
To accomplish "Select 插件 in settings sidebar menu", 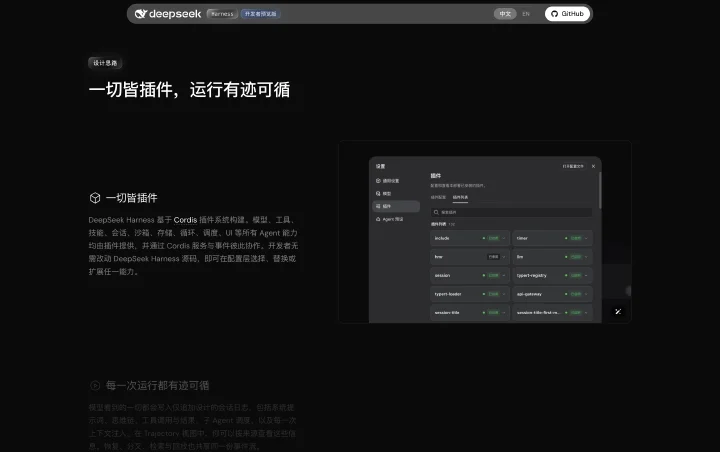I will pyautogui.click(x=396, y=206).
